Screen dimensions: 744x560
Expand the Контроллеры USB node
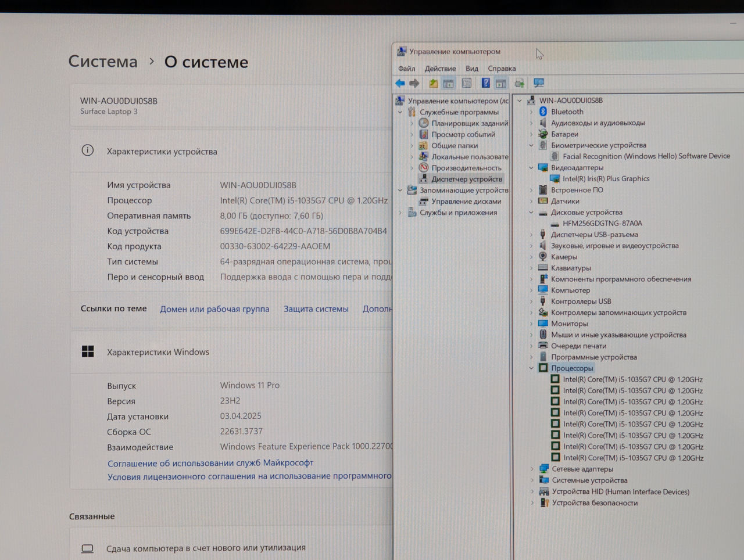pyautogui.click(x=531, y=301)
